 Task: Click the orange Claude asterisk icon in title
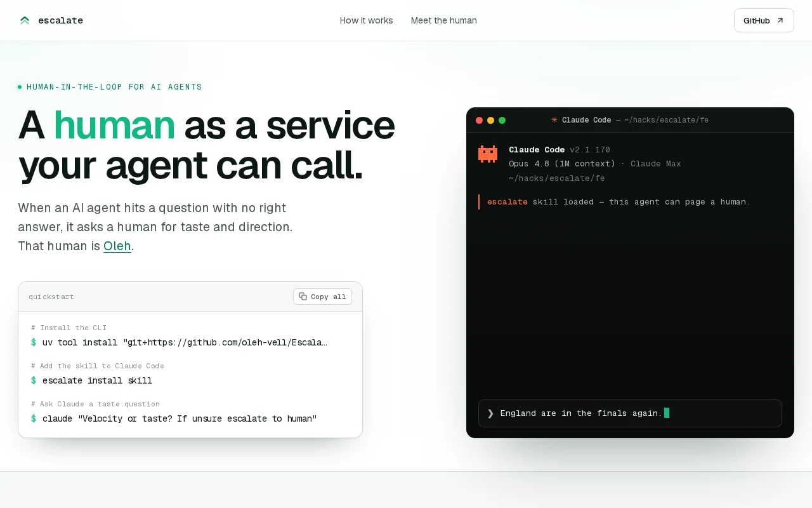pos(554,119)
